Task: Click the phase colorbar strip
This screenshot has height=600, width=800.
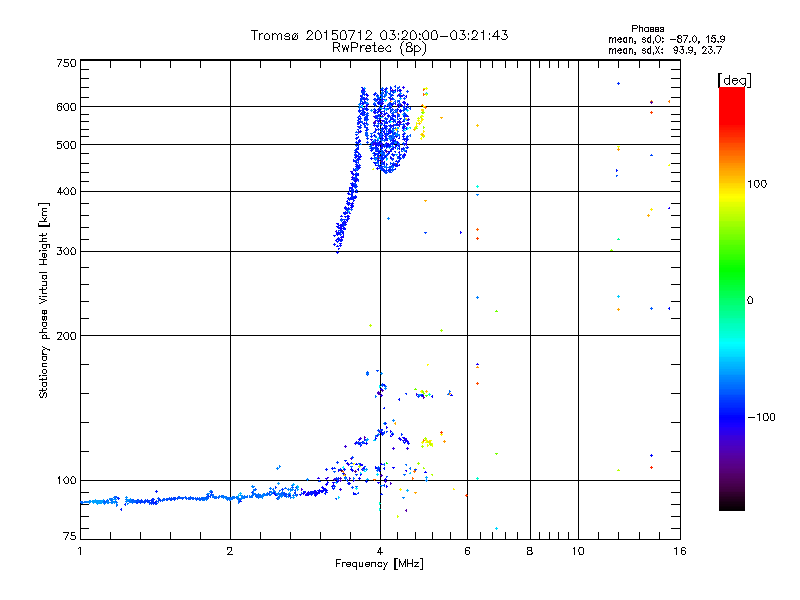Action: 732,299
